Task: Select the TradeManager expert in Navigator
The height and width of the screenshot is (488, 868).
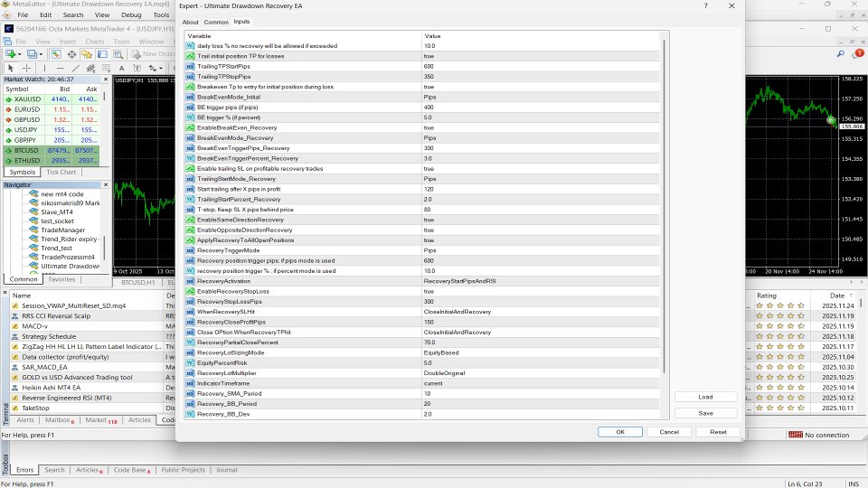Action: click(62, 230)
